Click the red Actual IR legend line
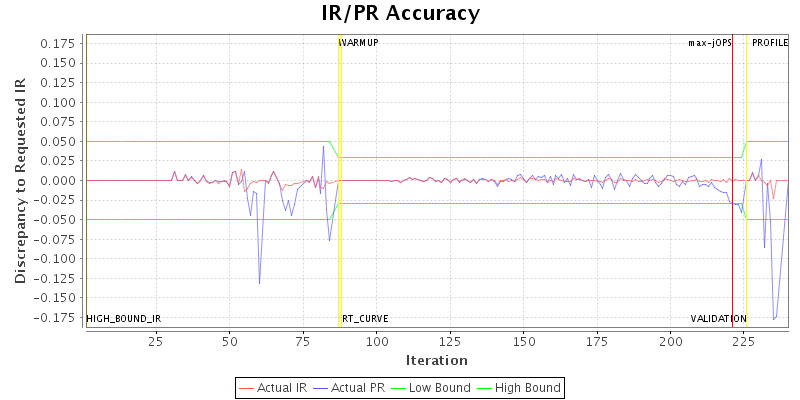Screen dimensions: 800x400 coord(247,387)
